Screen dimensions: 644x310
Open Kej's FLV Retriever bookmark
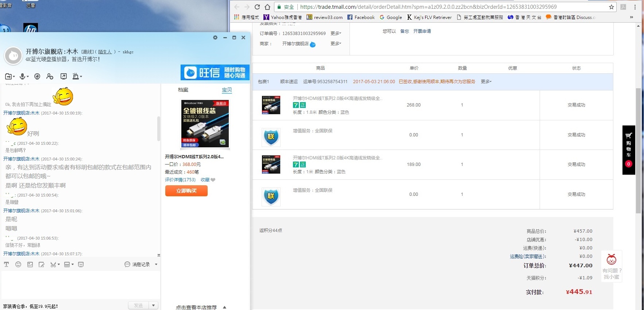click(429, 17)
